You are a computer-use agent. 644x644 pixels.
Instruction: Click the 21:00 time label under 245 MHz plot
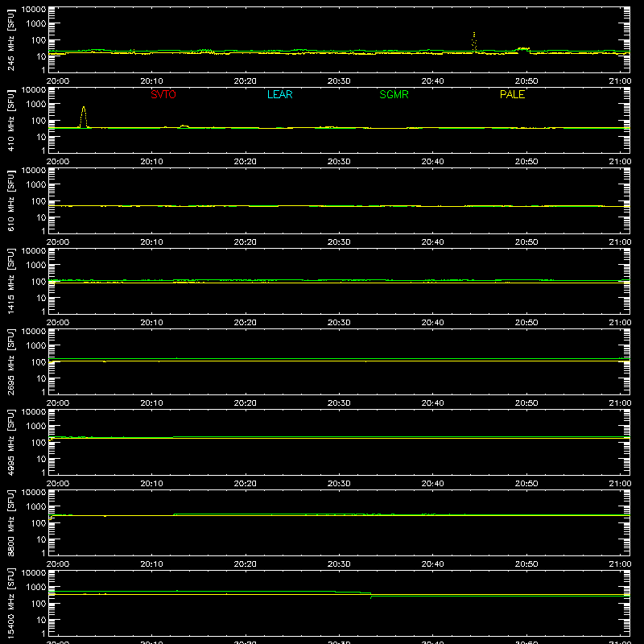click(620, 81)
